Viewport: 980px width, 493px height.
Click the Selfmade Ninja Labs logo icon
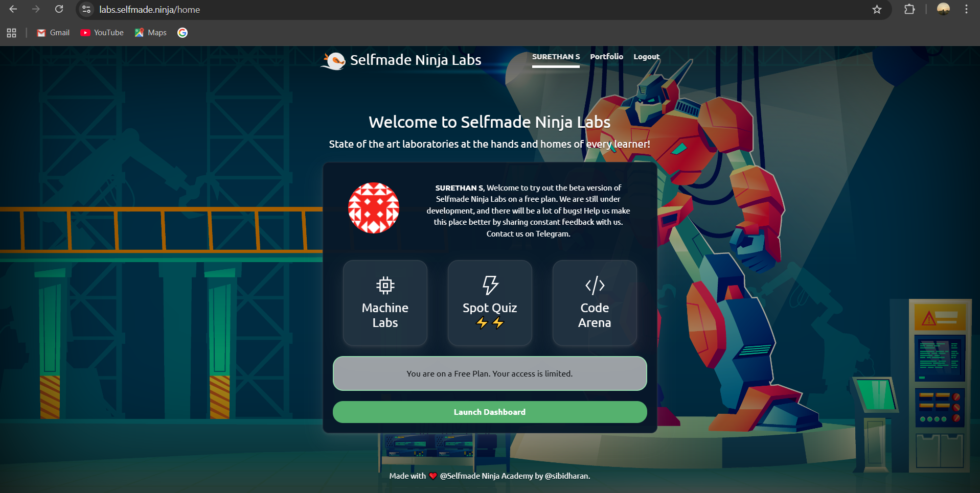pos(334,61)
